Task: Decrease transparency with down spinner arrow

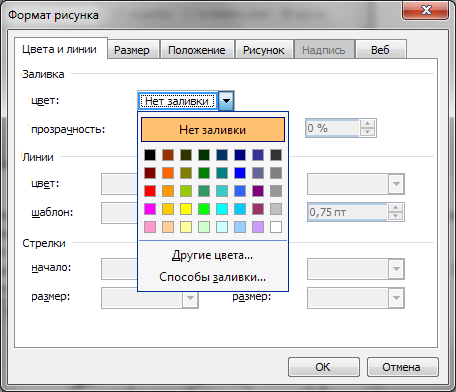Action: pos(368,132)
